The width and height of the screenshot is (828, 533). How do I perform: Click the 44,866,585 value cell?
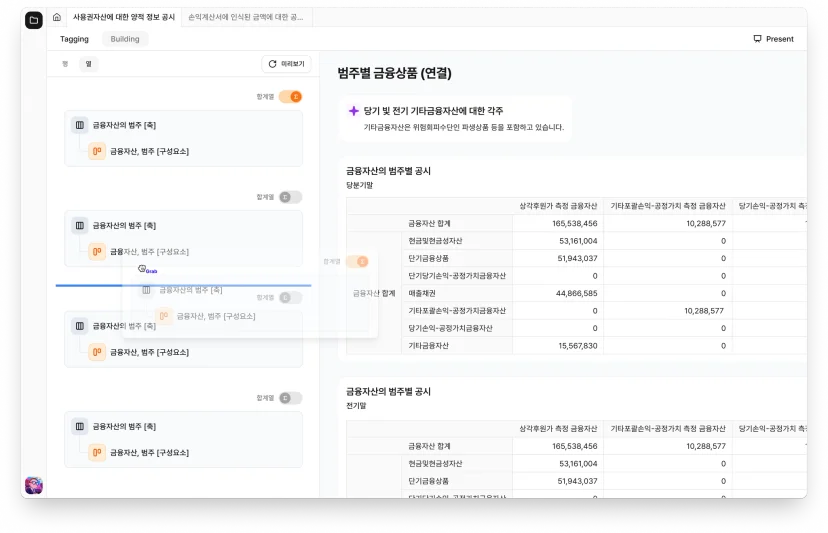(577, 293)
